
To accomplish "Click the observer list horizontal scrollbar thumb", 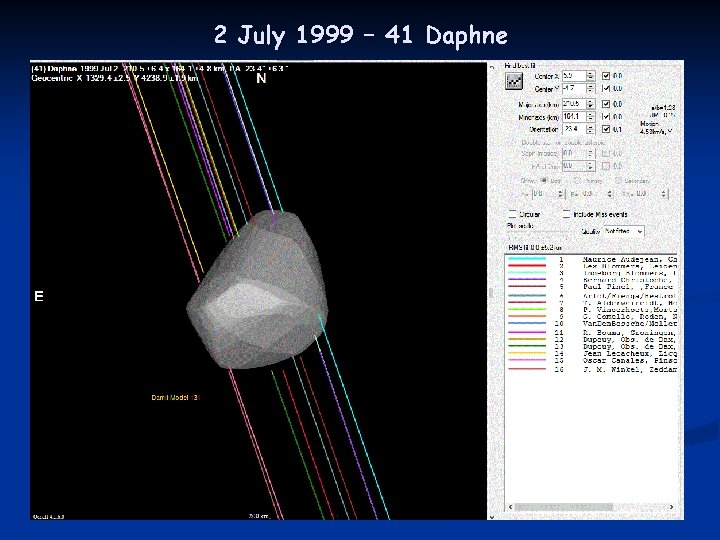I will tap(564, 507).
